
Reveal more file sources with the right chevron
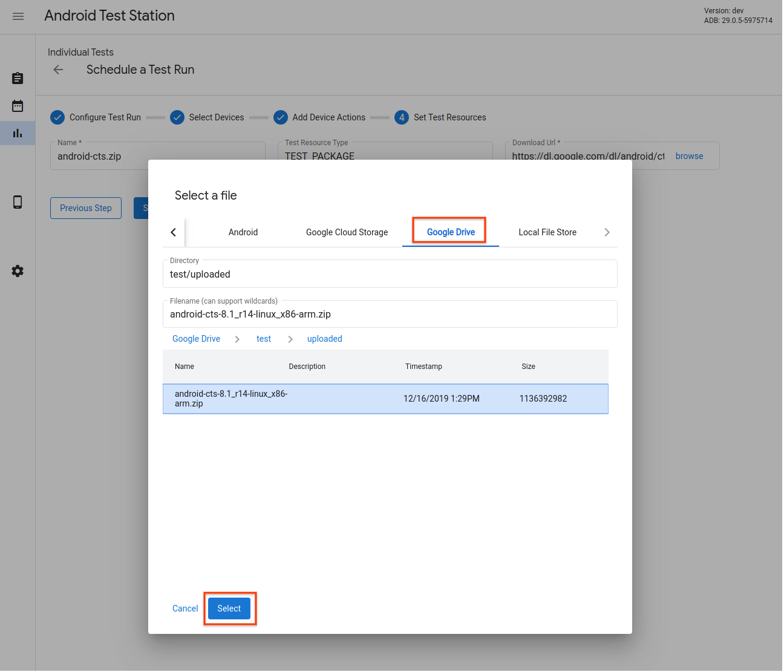(607, 232)
